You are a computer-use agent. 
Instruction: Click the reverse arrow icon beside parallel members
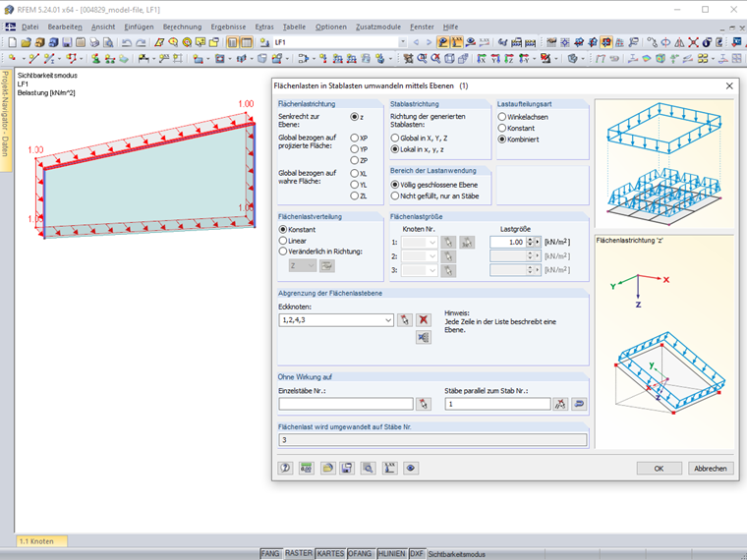579,405
